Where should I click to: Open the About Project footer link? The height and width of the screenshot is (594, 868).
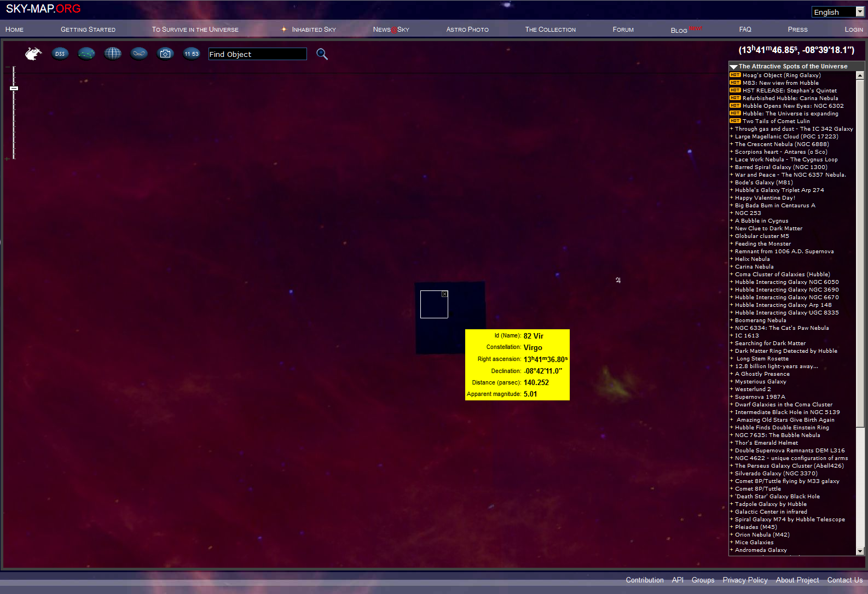797,580
